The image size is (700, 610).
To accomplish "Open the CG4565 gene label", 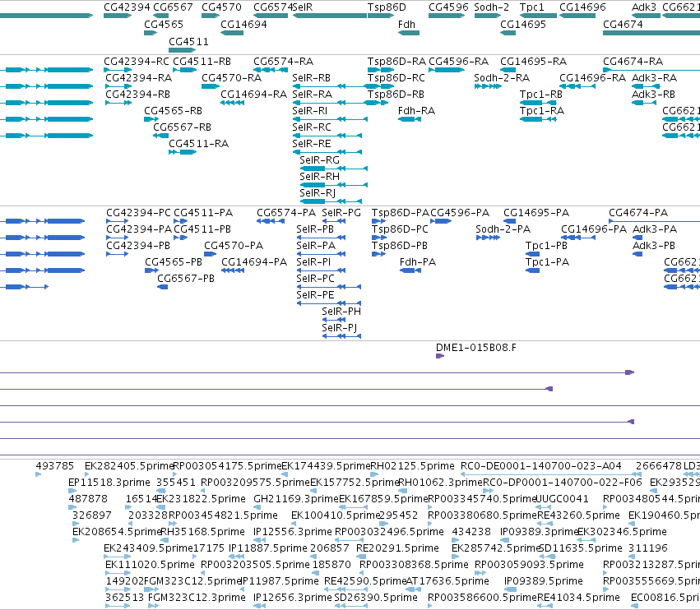I will (x=164, y=24).
